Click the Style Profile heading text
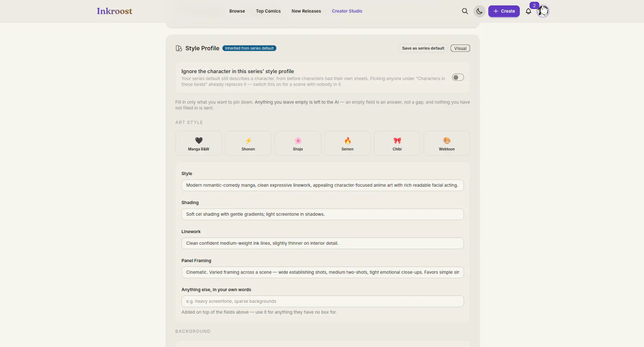Image resolution: width=644 pixels, height=347 pixels. [202, 48]
